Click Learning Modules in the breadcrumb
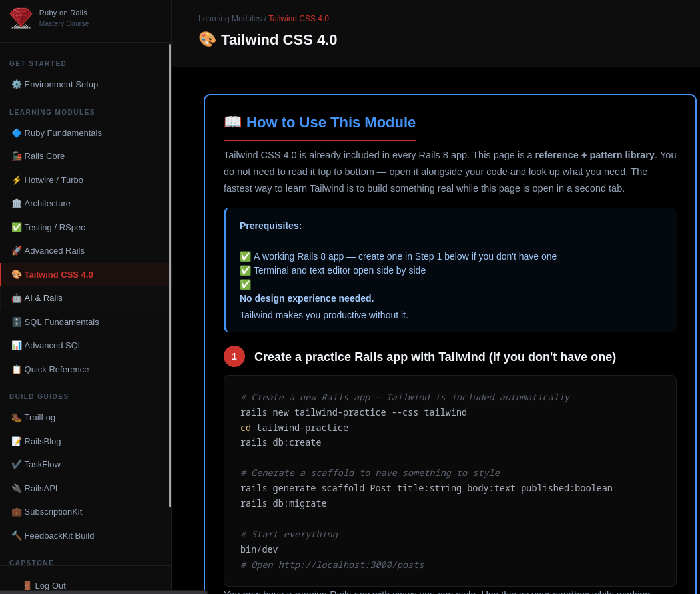Screen dimensions: 700x594 230,18
